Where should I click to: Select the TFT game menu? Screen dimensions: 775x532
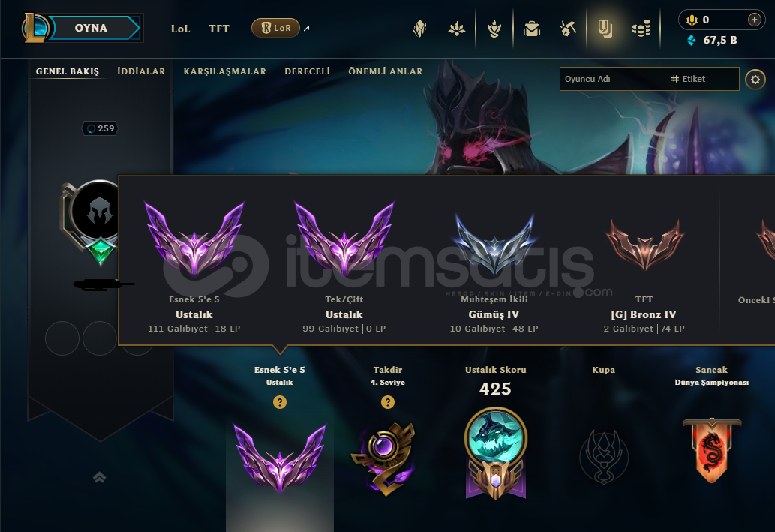coord(219,29)
